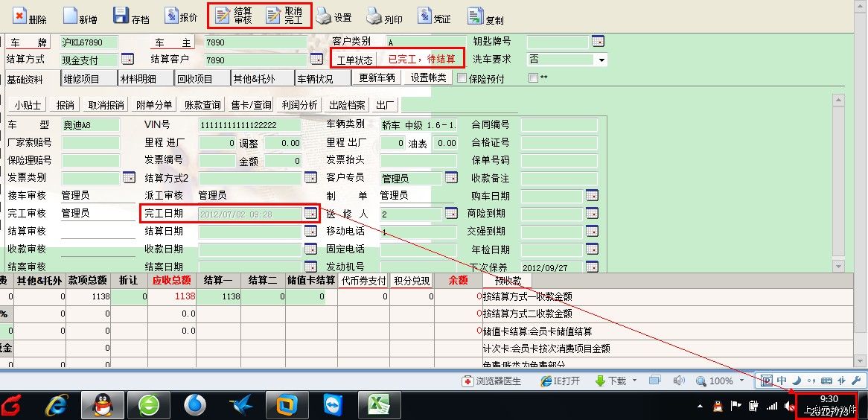Click the 利润分析 button

pyautogui.click(x=299, y=105)
